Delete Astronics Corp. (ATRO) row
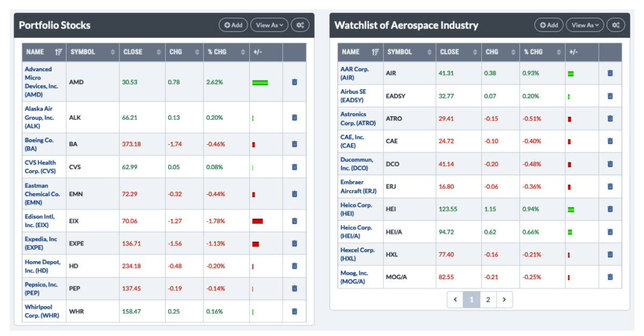Viewport: 644px width, 336px height. (x=610, y=118)
